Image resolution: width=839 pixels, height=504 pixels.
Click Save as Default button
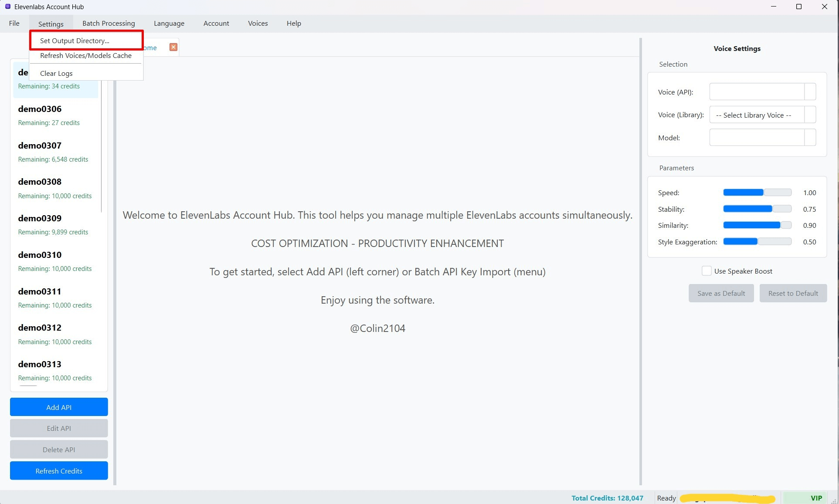pyautogui.click(x=721, y=293)
